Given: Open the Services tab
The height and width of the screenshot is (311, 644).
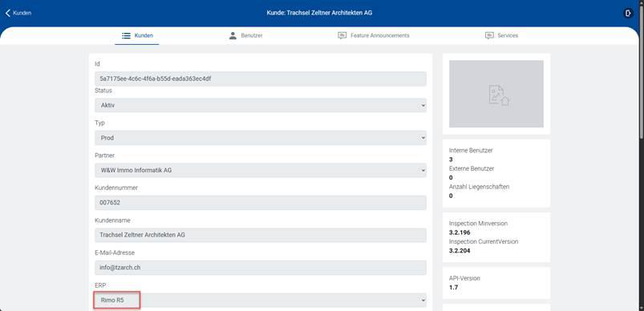Looking at the screenshot, I should click(501, 36).
